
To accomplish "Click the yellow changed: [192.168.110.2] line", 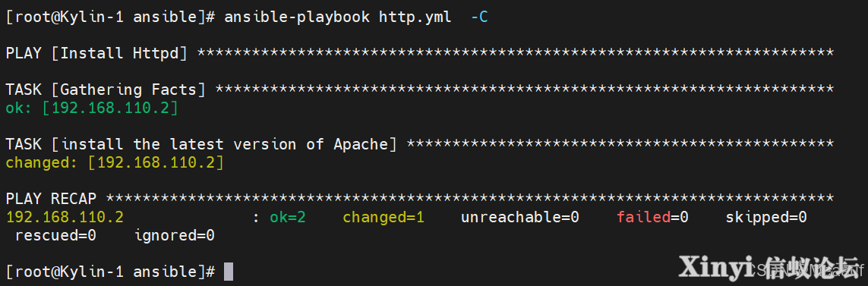I will tap(115, 162).
